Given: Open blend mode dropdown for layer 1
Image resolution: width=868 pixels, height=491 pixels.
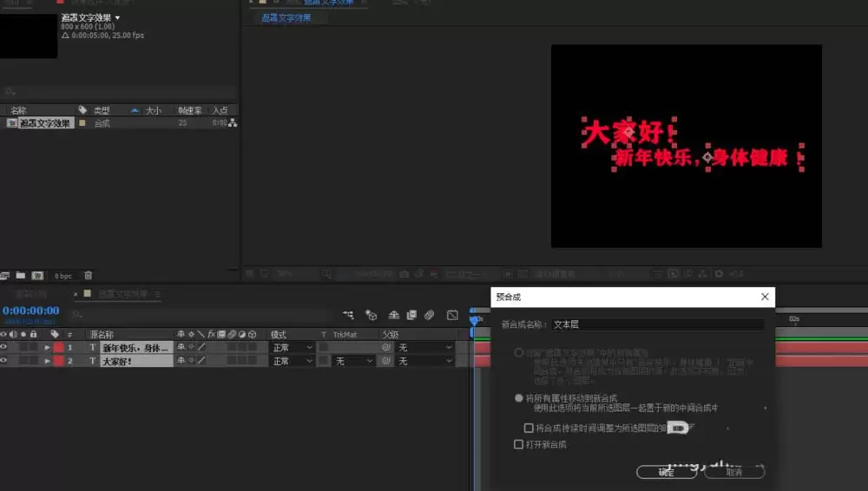Looking at the screenshot, I should coord(292,347).
